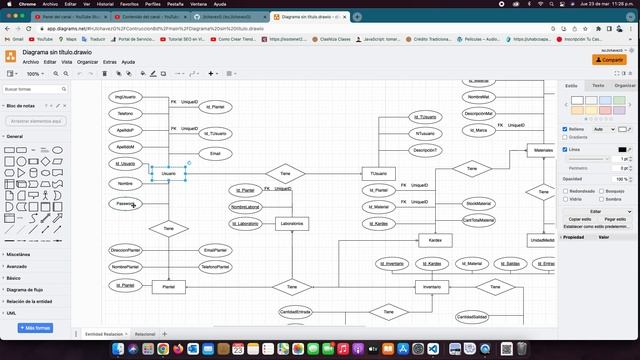Click the trash delete icon in toolbar
Screen dimensions: 640x360
(104, 74)
